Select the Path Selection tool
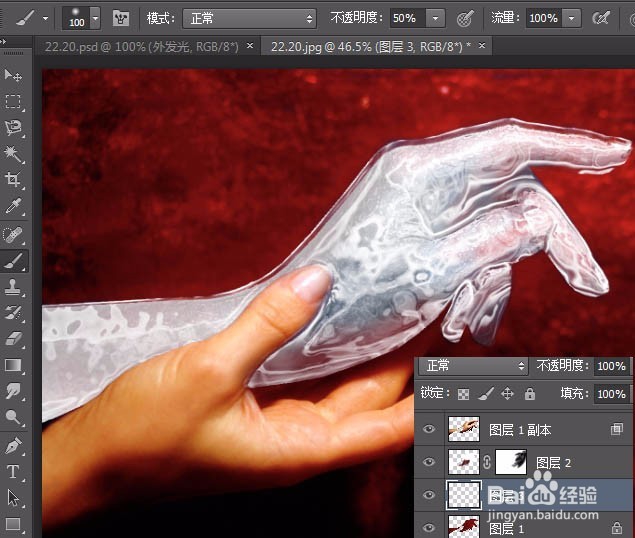The image size is (635, 538). pos(13,498)
